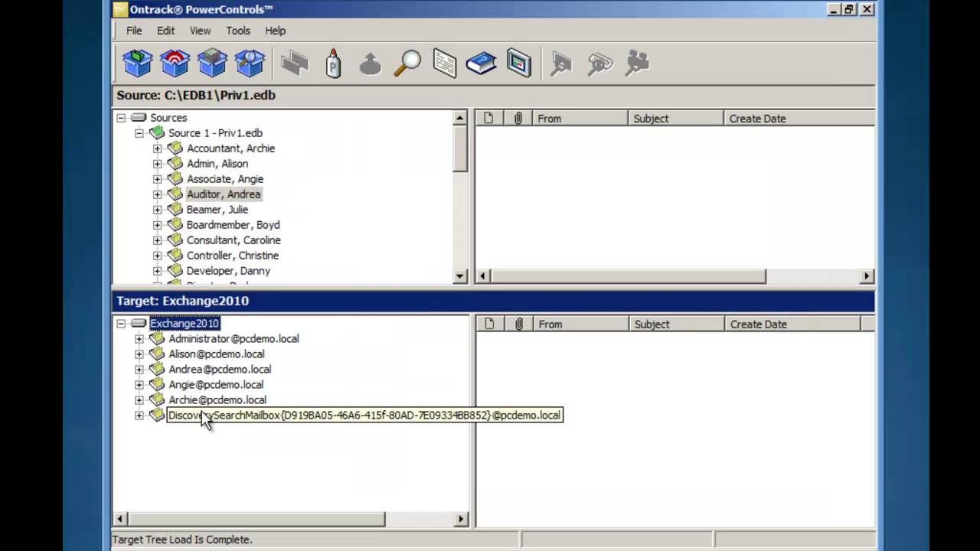Click source list horizontal scrollbar left arrow
The height and width of the screenshot is (551, 980).
point(483,276)
